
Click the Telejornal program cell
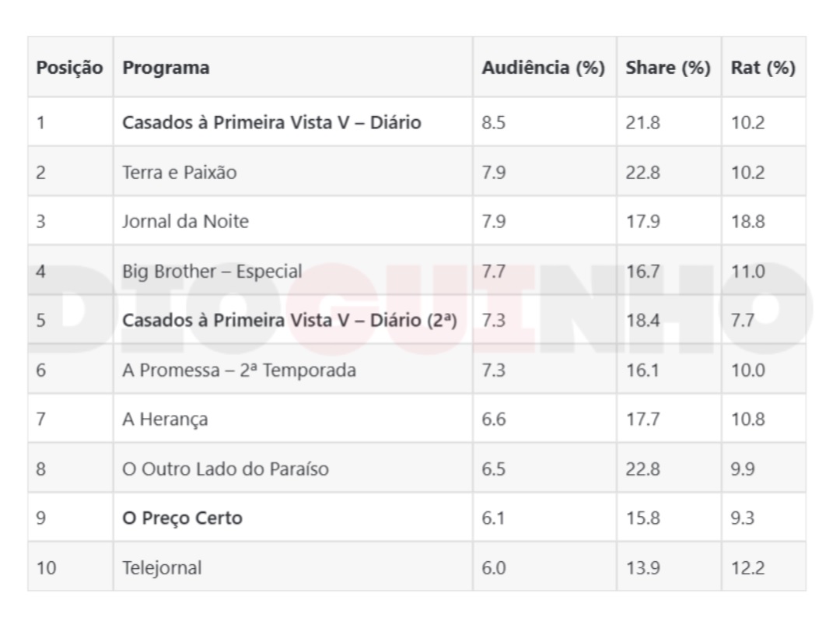293,567
